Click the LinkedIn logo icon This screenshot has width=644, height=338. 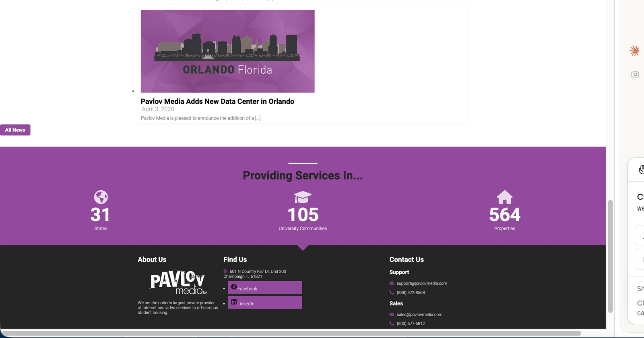(234, 302)
